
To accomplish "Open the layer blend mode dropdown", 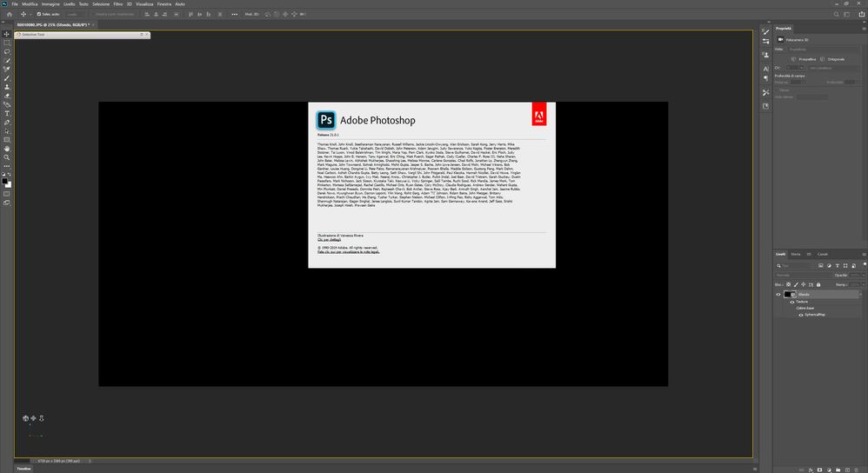I will tap(804, 275).
